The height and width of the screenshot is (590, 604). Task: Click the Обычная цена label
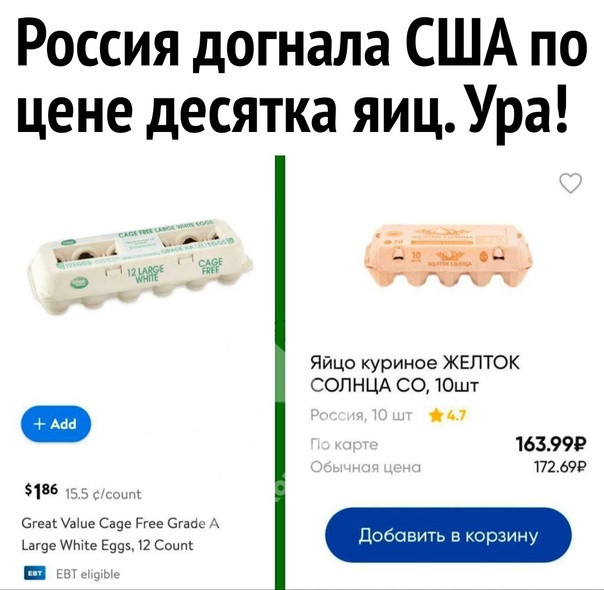pos(366,467)
